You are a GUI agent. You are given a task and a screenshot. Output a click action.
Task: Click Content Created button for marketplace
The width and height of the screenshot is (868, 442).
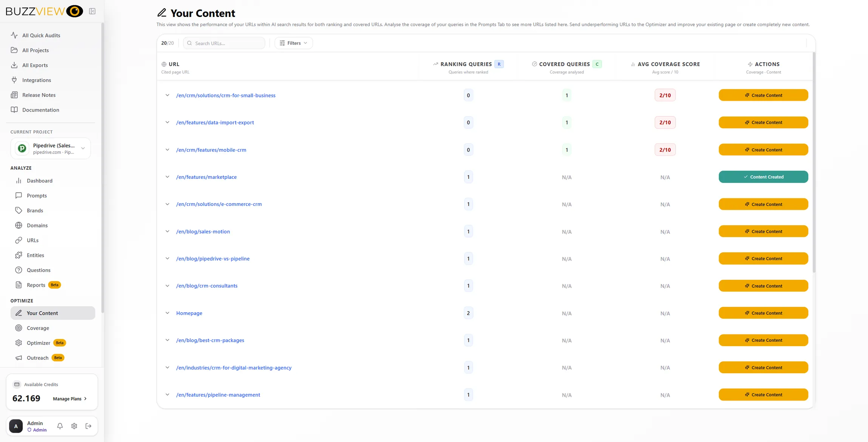click(763, 177)
